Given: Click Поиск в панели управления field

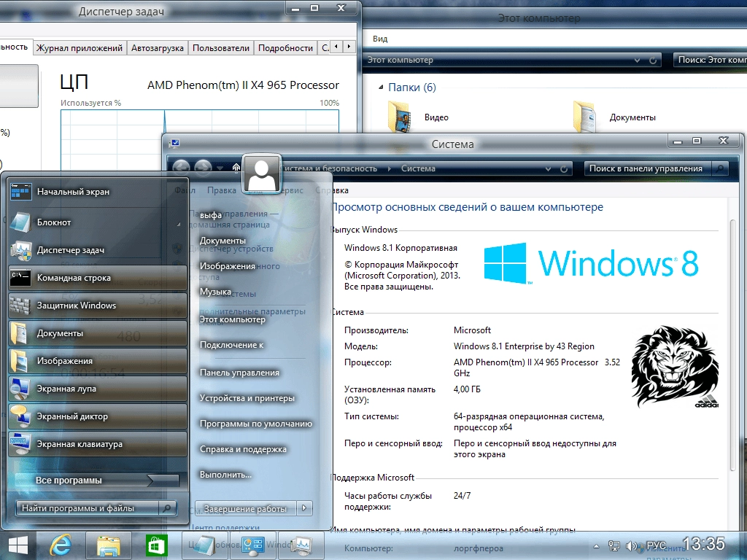Looking at the screenshot, I should 648,168.
